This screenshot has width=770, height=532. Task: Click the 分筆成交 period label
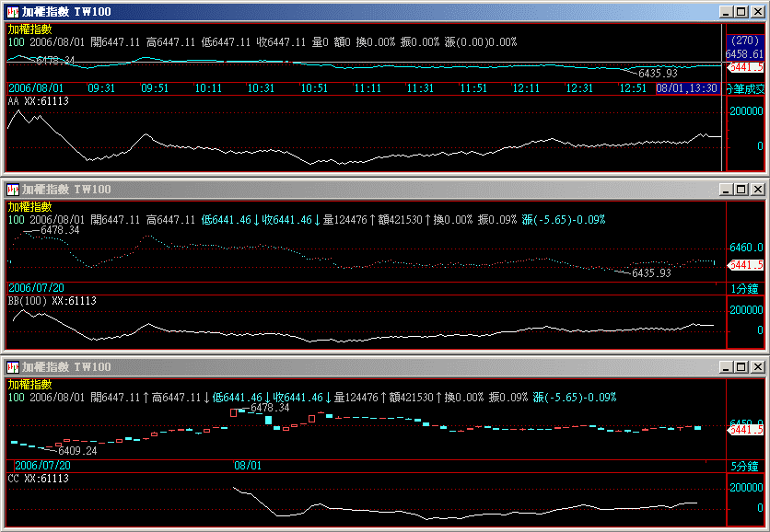(x=746, y=88)
